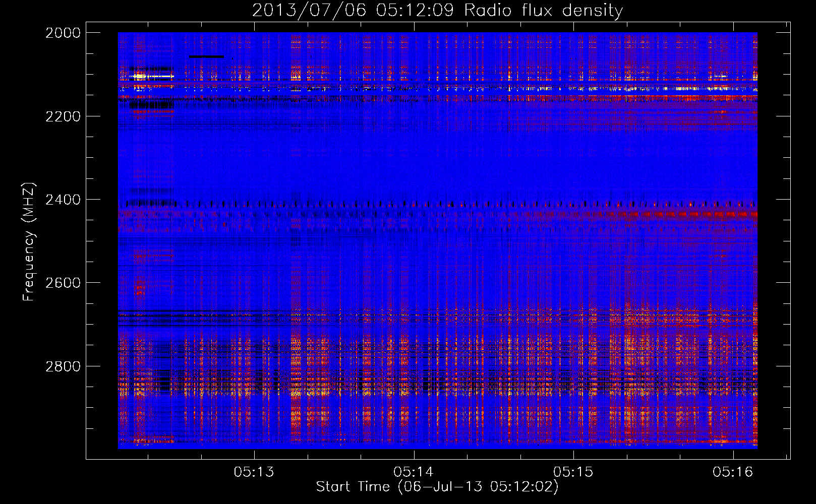
Task: Click the "Start Time (06-Jul-13 05:12:02)" axis label
Action: coord(437,487)
